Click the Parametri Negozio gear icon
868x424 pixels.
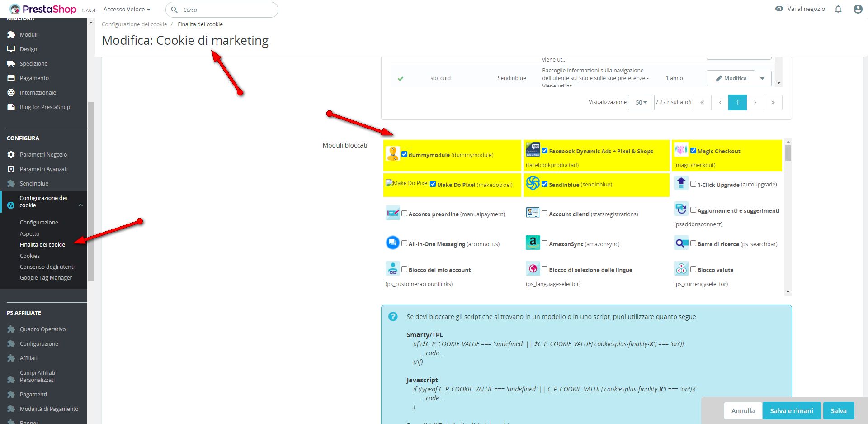click(11, 154)
